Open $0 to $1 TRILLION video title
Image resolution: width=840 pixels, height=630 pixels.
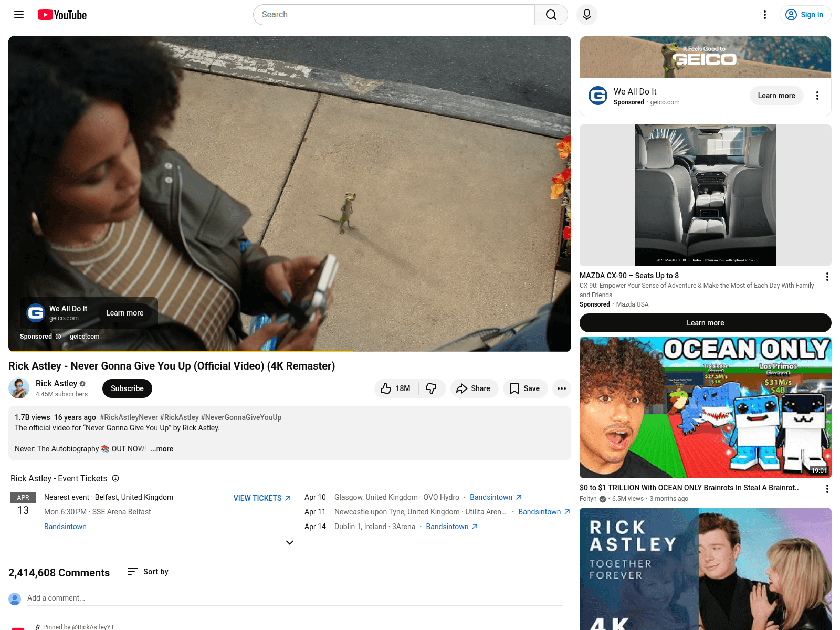pos(689,488)
